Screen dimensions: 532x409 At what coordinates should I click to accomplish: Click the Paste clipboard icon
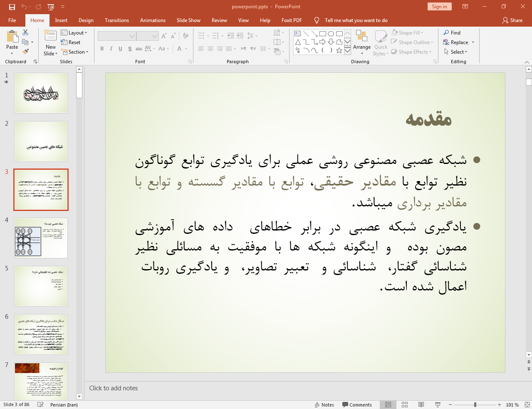click(x=12, y=37)
